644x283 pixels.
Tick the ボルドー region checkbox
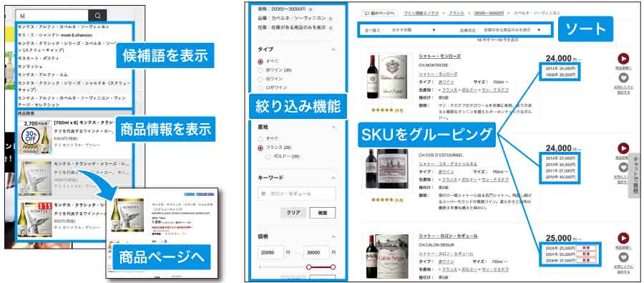[268, 156]
